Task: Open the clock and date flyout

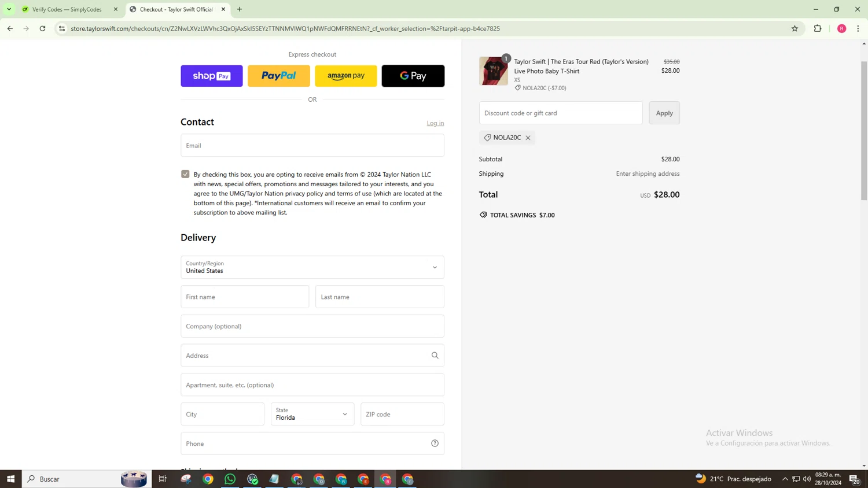Action: pyautogui.click(x=828, y=479)
